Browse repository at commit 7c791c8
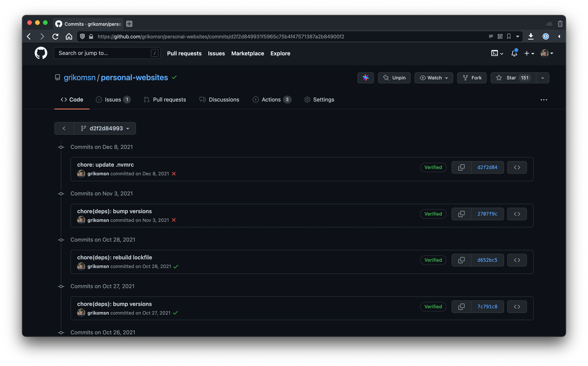588x366 pixels. click(x=517, y=307)
